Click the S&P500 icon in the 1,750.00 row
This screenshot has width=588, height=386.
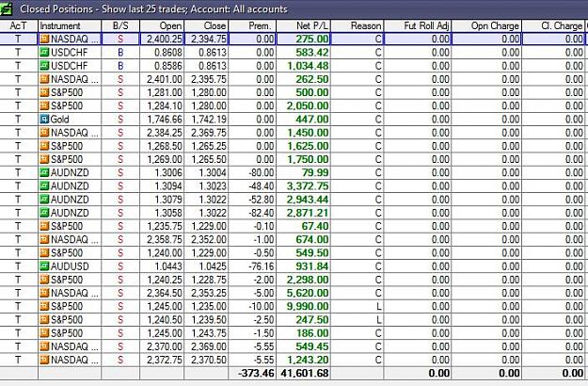click(44, 159)
